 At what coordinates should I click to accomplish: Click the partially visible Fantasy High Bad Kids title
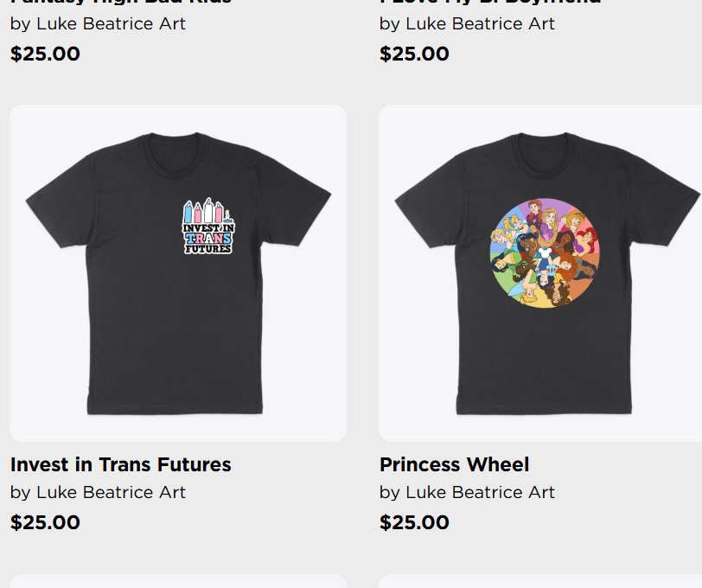tap(121, 3)
